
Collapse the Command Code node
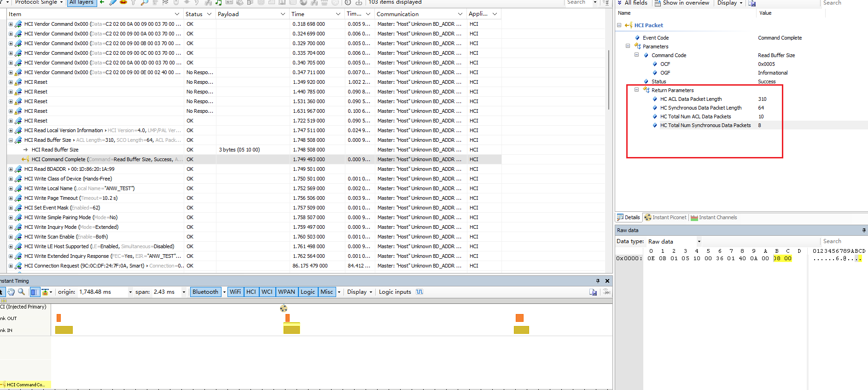[637, 55]
